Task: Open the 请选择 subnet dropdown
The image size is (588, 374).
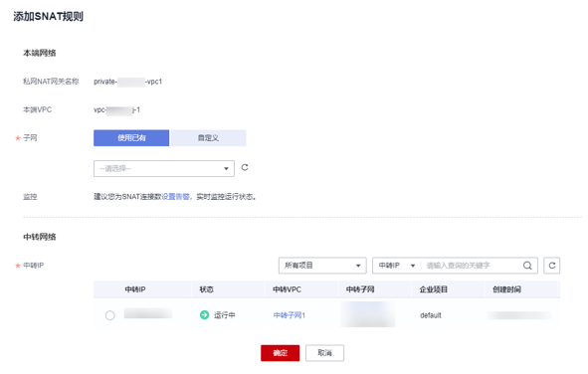Action: [x=164, y=169]
